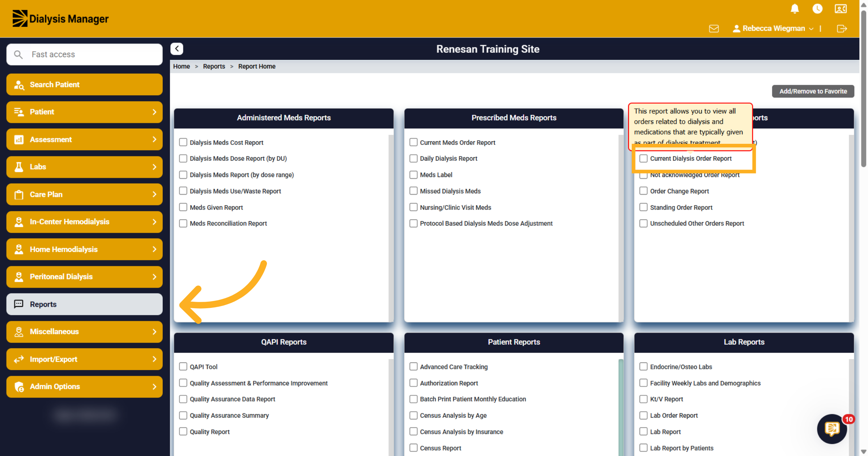Viewport: 868px width, 456px height.
Task: Expand In-Center Hemodialysis chevron
Action: [x=154, y=222]
